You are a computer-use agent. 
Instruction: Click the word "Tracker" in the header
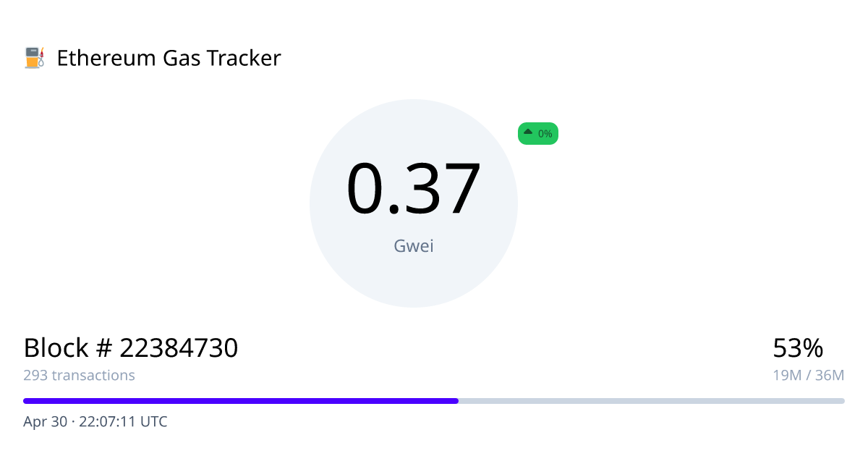pyautogui.click(x=240, y=58)
